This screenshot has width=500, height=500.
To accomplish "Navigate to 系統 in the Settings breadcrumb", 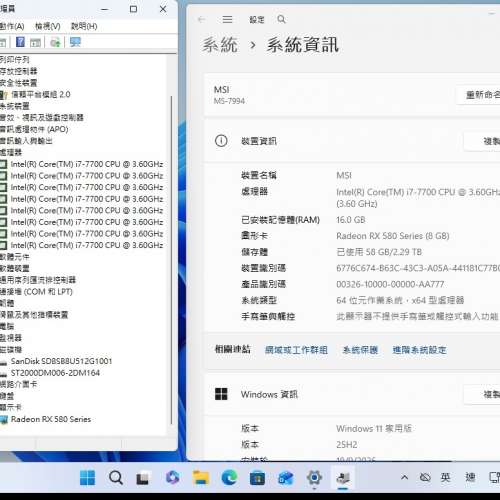I will pyautogui.click(x=220, y=45).
